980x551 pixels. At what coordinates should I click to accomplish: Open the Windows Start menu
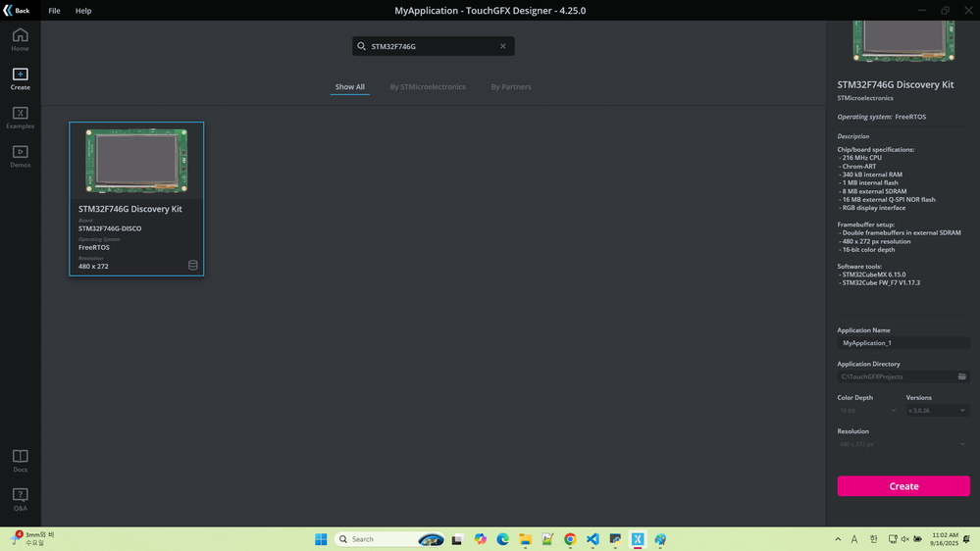point(321,539)
